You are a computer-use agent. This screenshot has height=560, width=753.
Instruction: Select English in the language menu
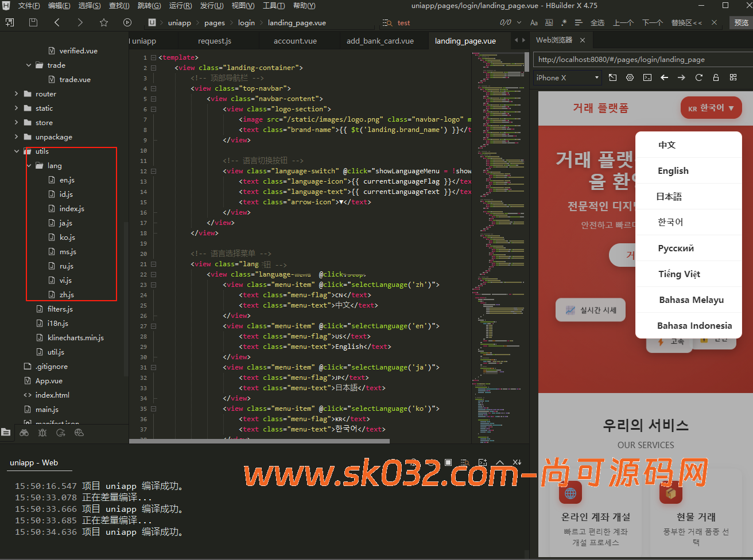tap(673, 171)
